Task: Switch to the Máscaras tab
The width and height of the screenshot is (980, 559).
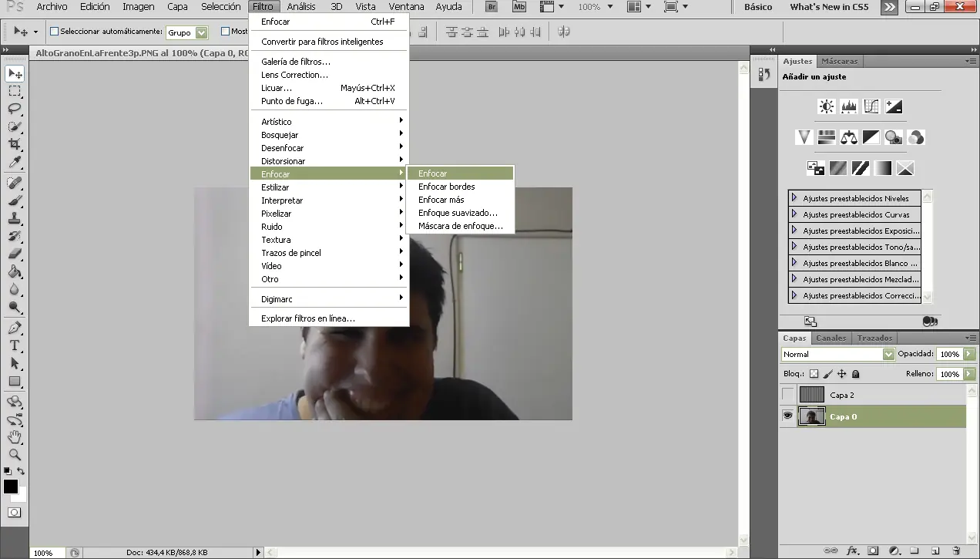Action: (839, 61)
